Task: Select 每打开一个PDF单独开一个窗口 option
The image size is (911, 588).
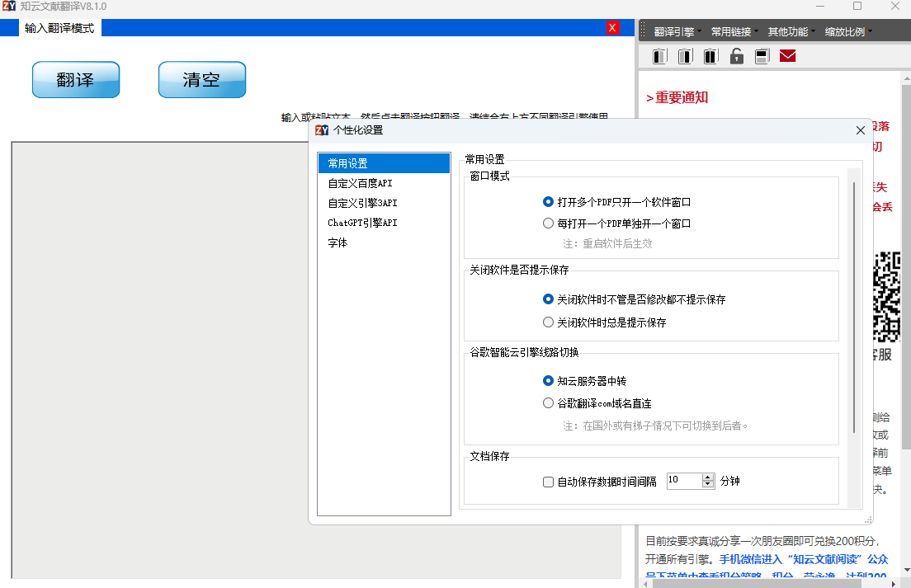Action: point(548,223)
